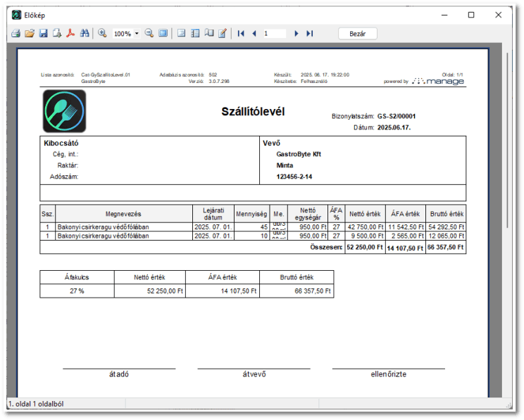The height and width of the screenshot is (420, 524).
Task: Click the zoom out magnifier icon
Action: (149, 33)
